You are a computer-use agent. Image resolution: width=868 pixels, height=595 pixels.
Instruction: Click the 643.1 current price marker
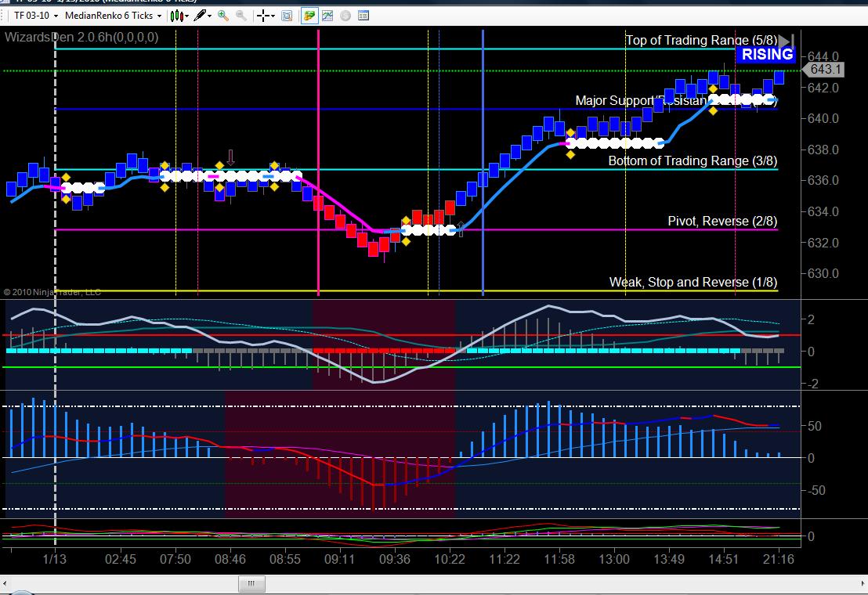point(823,69)
